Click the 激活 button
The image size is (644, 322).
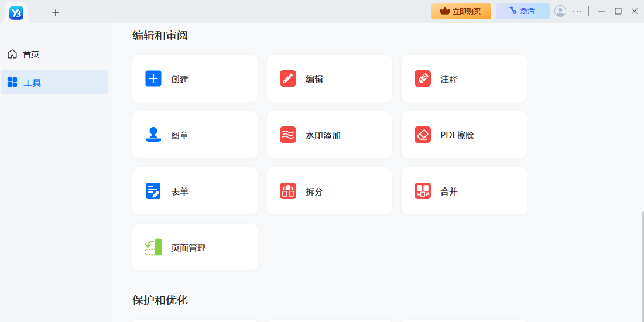522,11
